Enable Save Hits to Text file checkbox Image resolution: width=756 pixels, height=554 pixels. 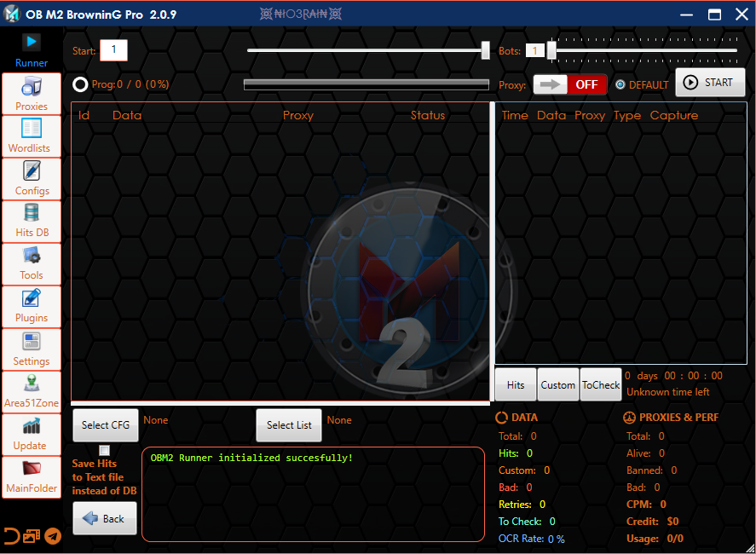(104, 450)
